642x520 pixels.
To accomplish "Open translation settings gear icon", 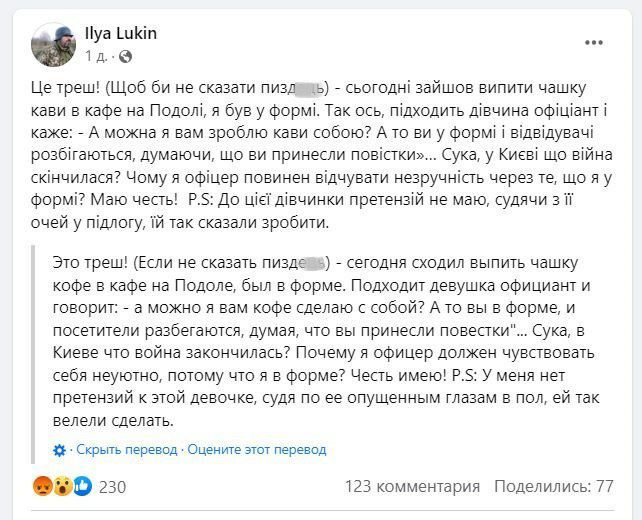I will pos(59,450).
